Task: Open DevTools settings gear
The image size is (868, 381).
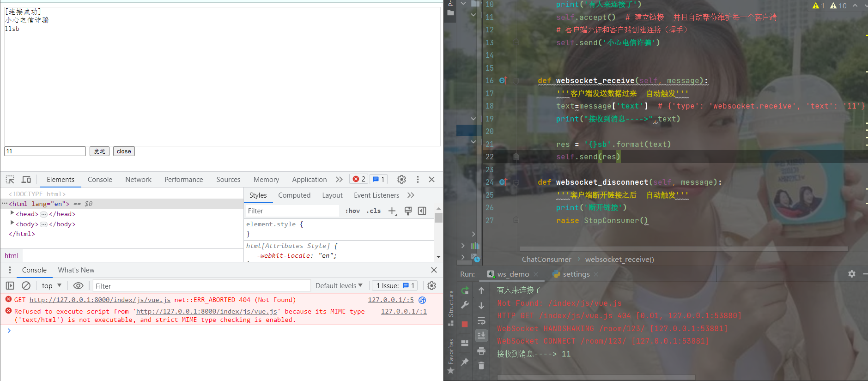Action: tap(401, 180)
